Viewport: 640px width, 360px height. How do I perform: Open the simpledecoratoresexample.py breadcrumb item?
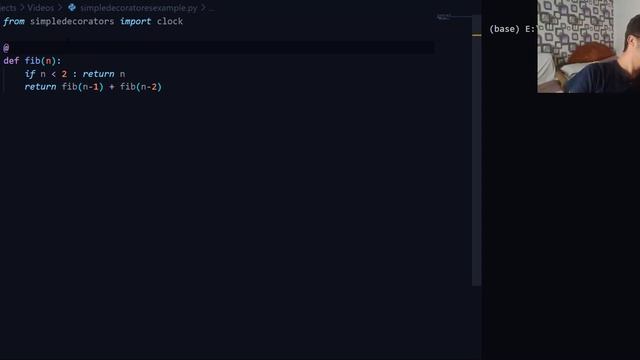139,8
